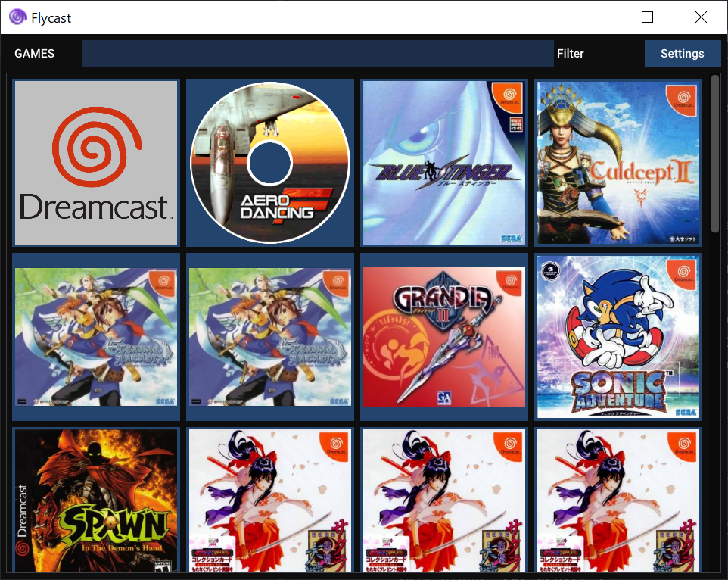Select the Sakura Taisen cover next to Spawn
Image resolution: width=728 pixels, height=580 pixels.
pos(270,500)
